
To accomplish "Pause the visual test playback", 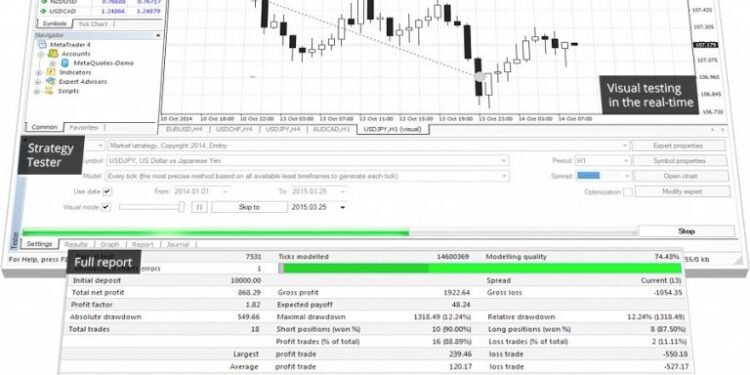I will (x=199, y=207).
